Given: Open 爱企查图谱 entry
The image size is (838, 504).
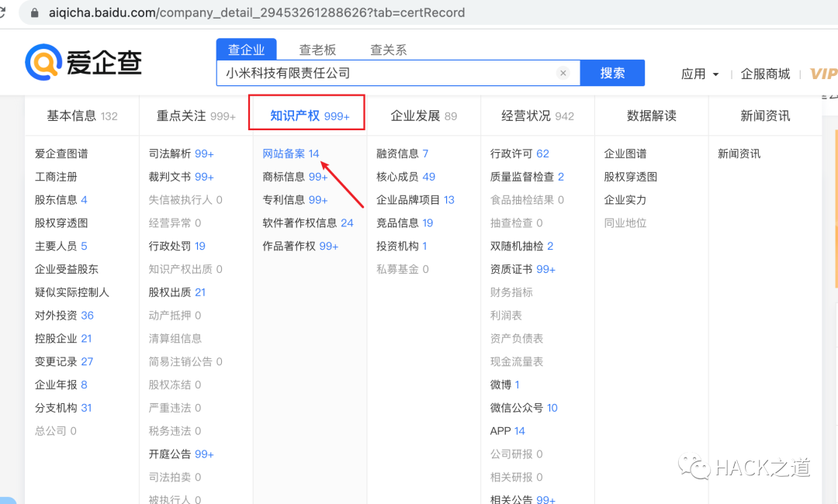Looking at the screenshot, I should (61, 154).
